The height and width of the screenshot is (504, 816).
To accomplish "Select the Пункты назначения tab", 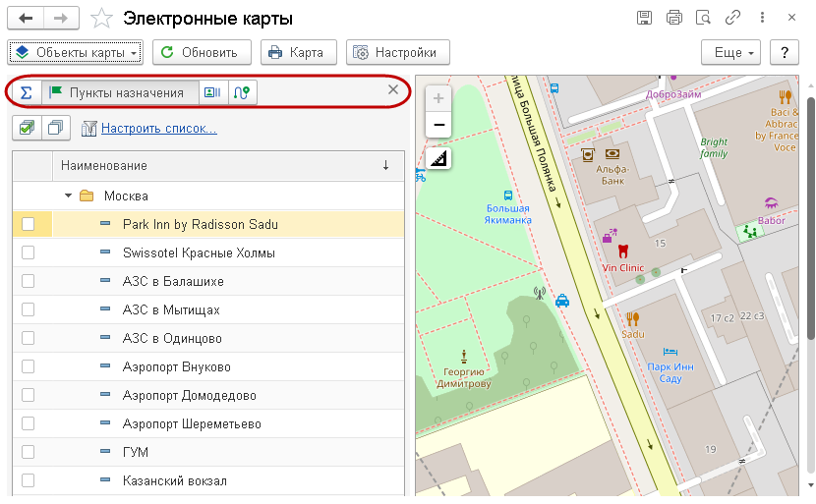I will coord(118,92).
